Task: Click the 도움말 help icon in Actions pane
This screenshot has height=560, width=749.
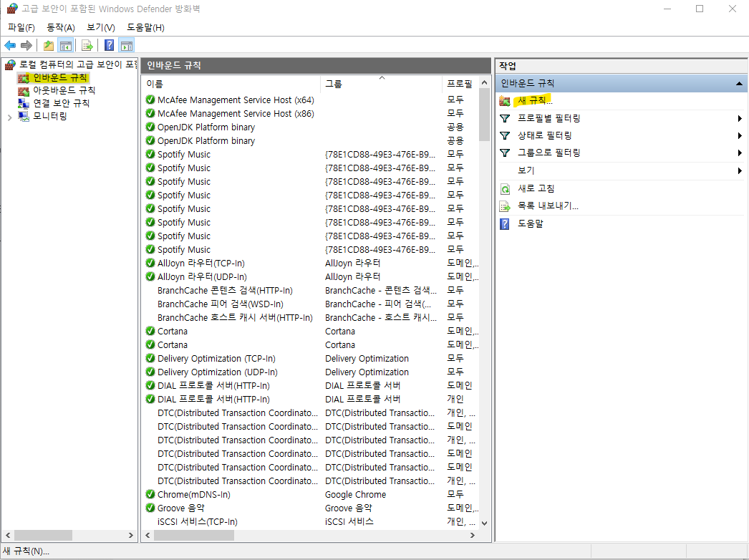Action: (504, 223)
